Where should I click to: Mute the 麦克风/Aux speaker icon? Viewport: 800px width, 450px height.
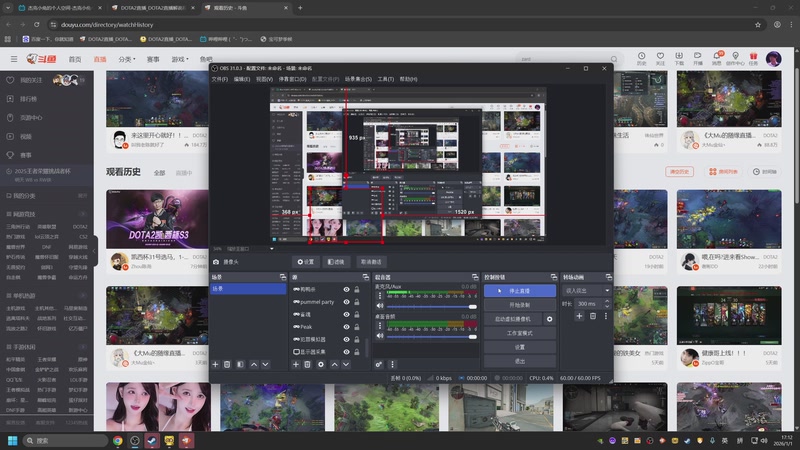point(379,305)
